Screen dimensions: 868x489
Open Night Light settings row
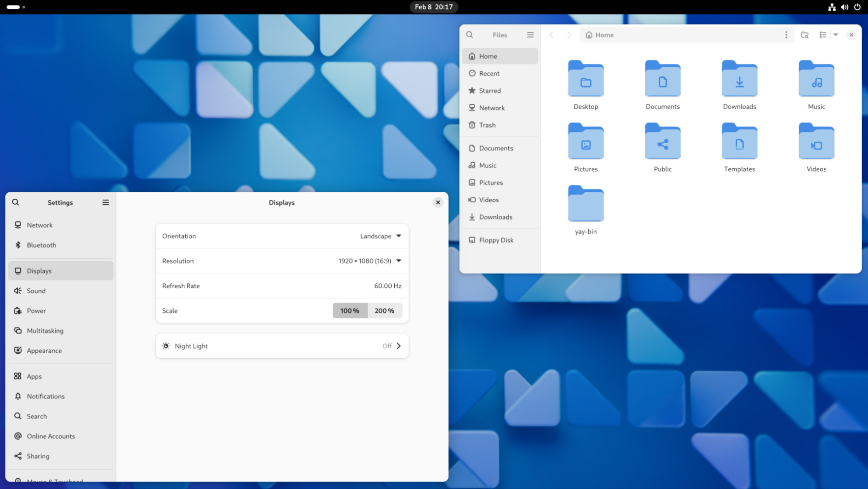[x=282, y=346]
